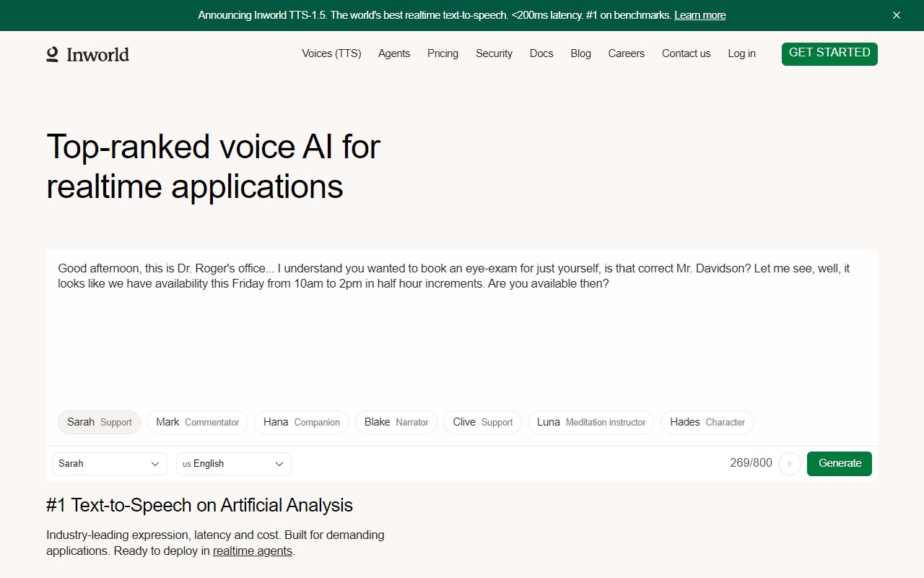Image resolution: width=924 pixels, height=578 pixels.
Task: Pick the Blake Narrator voice preset
Action: click(x=396, y=423)
